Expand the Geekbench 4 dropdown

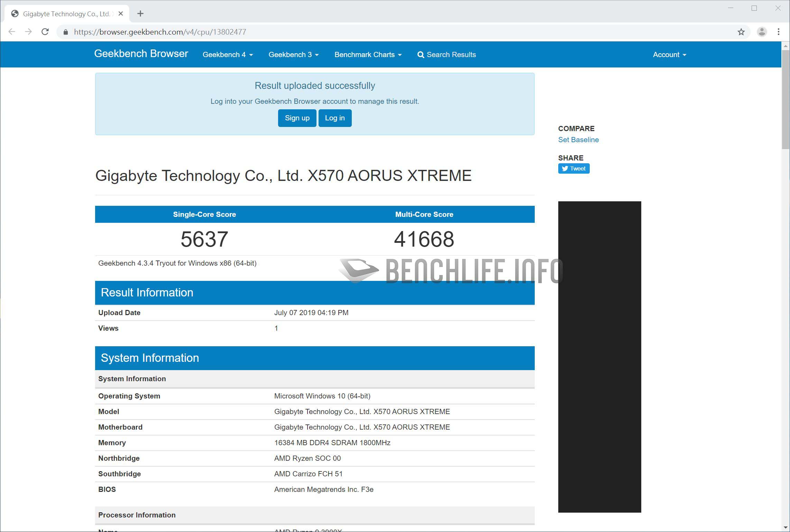[228, 55]
